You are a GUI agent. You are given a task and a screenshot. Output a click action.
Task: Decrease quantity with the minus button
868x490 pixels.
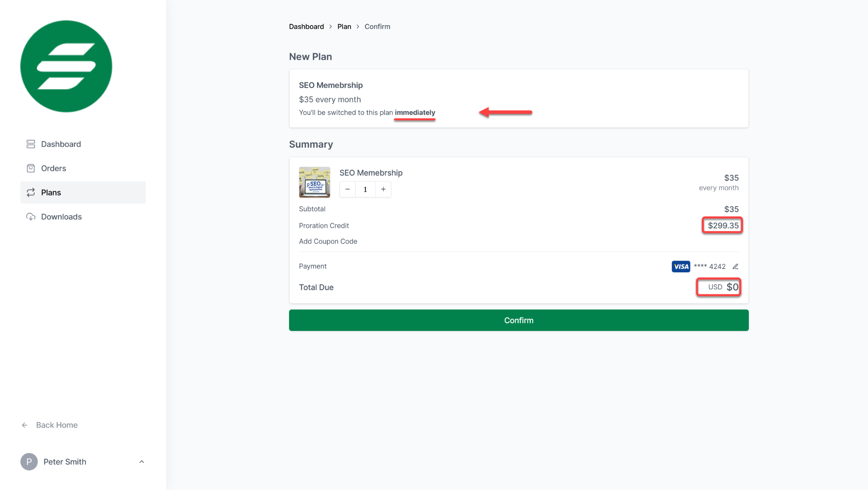pos(347,189)
